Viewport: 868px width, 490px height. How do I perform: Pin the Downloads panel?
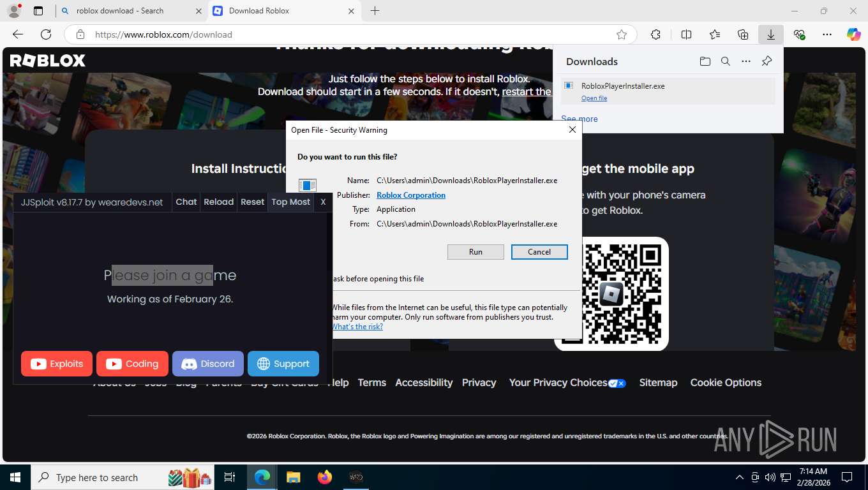pyautogui.click(x=767, y=61)
